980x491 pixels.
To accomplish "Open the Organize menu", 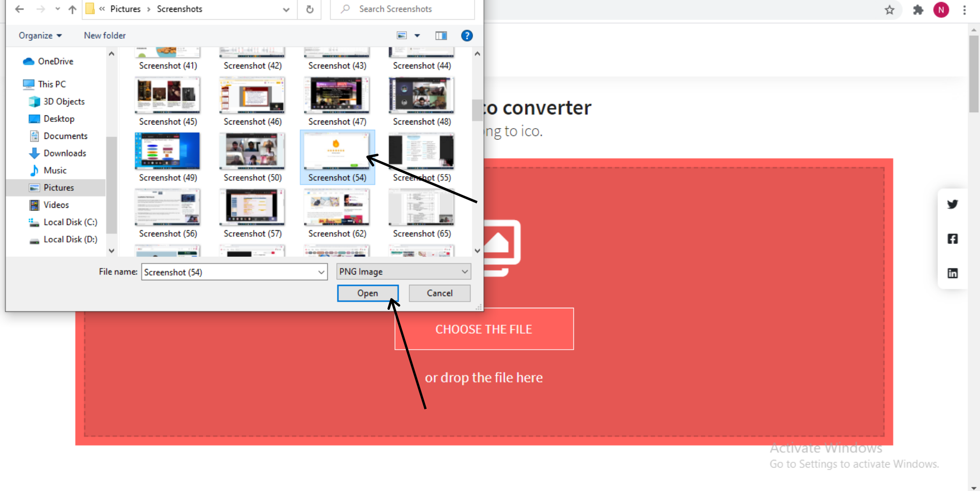I will click(40, 35).
